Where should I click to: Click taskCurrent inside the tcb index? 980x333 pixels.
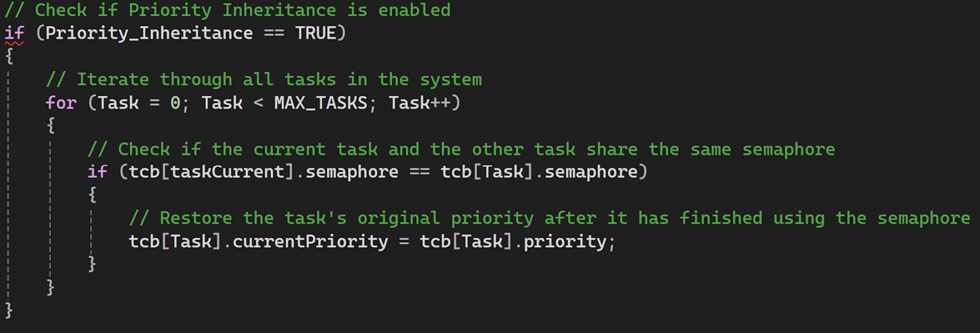tap(227, 172)
